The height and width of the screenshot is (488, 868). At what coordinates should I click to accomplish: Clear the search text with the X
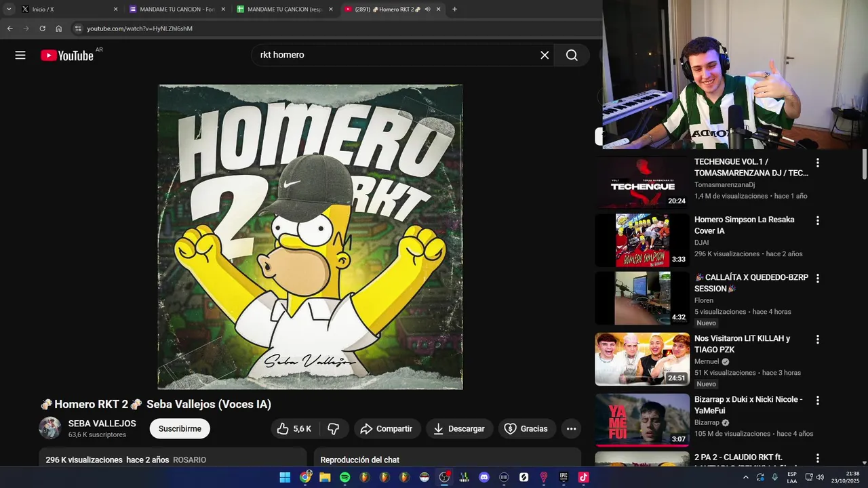coord(545,56)
